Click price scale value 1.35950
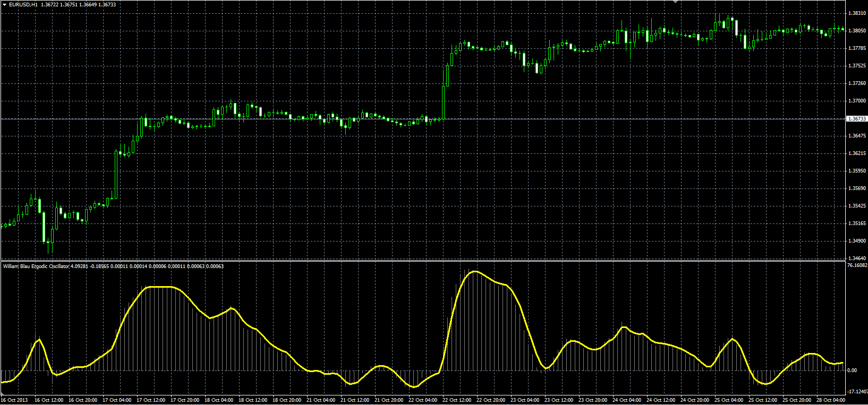This screenshot has width=868, height=405. (x=857, y=171)
